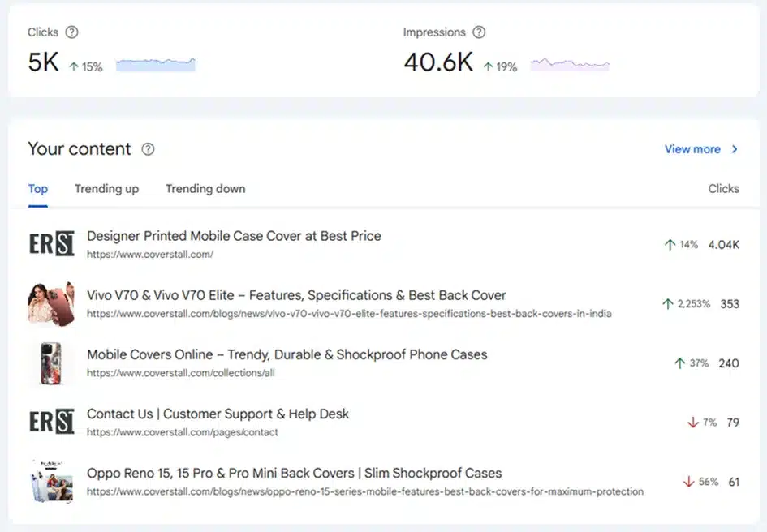Open the View more link
This screenshot has height=532, width=767.
692,149
